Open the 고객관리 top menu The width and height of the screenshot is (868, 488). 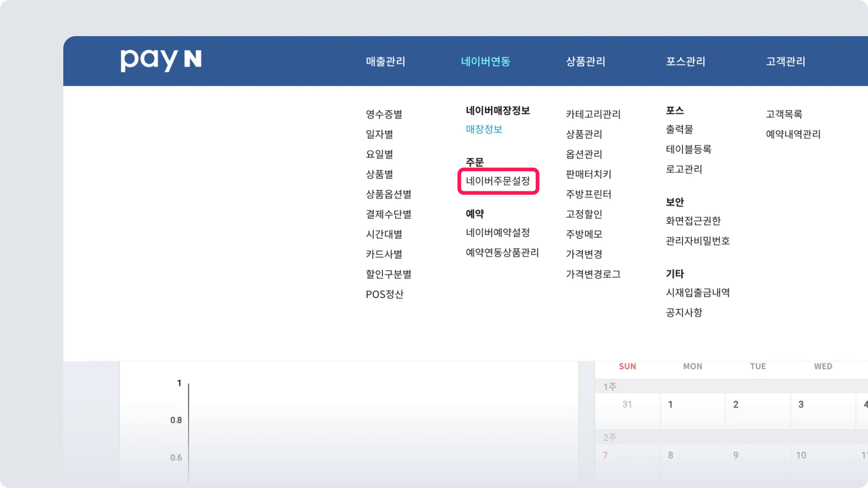pos(785,61)
